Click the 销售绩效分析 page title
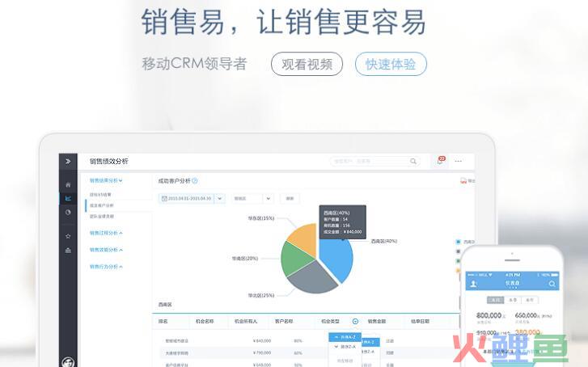This screenshot has height=367, width=588. coord(108,161)
